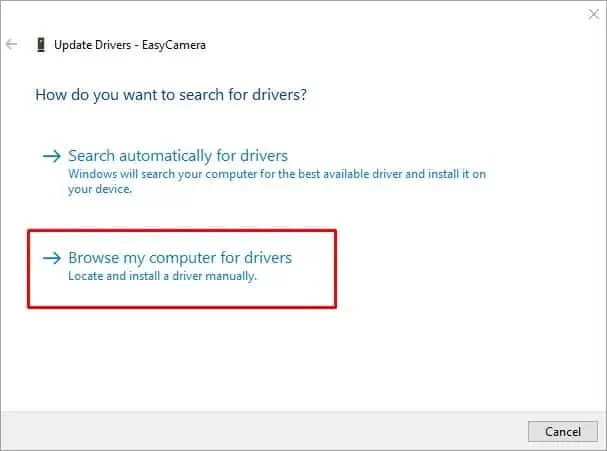
Task: Close the Update Drivers dialog
Action: click(x=593, y=14)
